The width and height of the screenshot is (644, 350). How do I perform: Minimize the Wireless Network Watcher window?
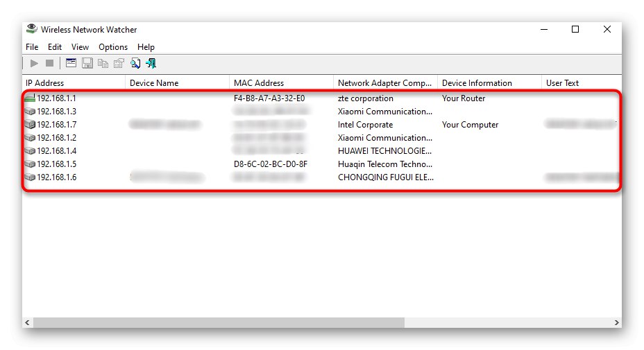click(x=544, y=29)
